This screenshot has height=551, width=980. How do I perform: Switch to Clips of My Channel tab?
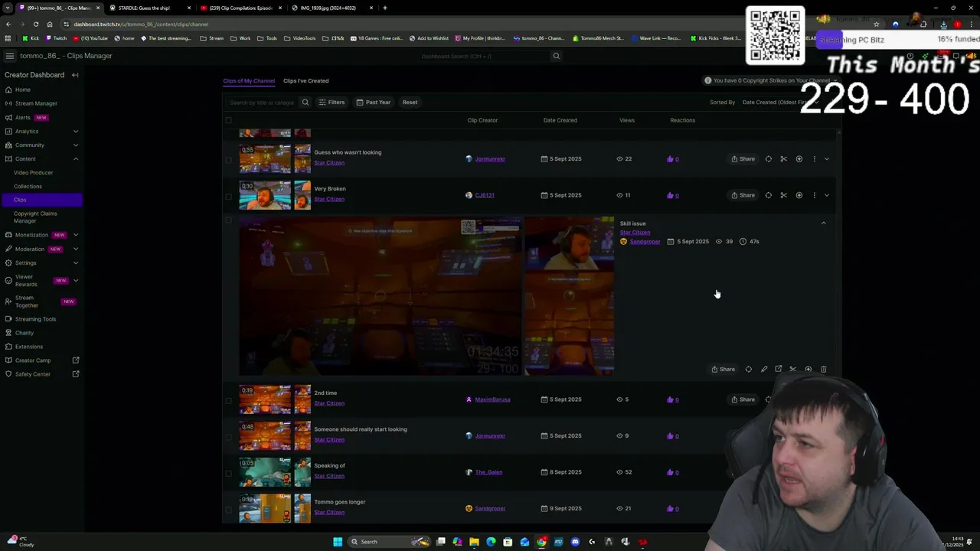[249, 80]
